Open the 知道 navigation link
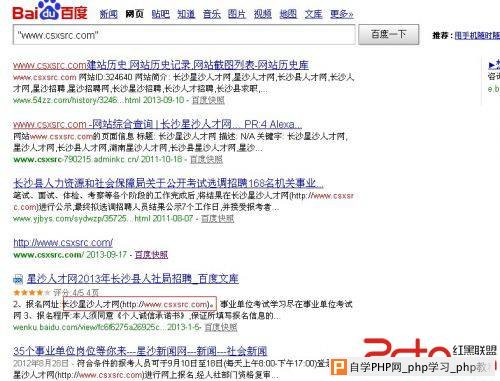This screenshot has width=500, height=381. pos(186,14)
